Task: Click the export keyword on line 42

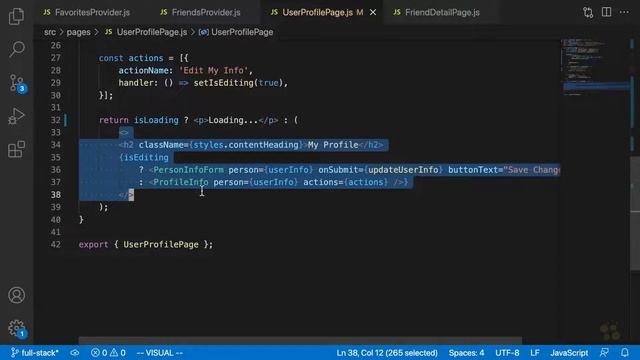Action: [93, 244]
